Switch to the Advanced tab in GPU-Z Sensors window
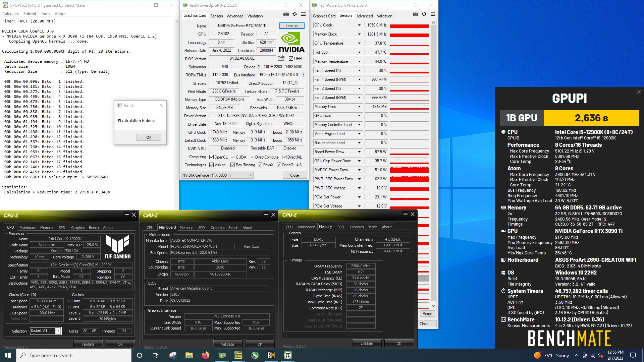Viewport: 644px width, 362px height. click(x=365, y=16)
